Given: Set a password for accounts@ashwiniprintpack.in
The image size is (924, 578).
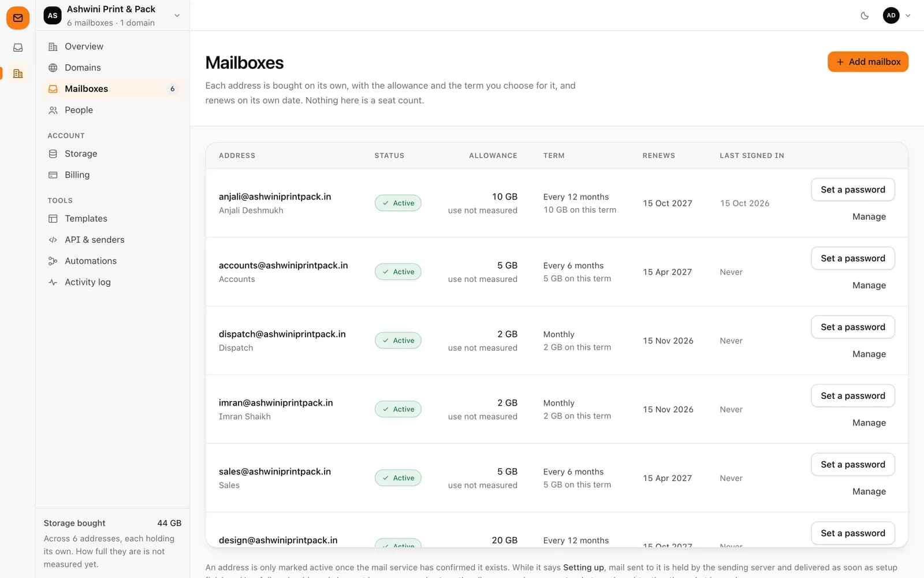Looking at the screenshot, I should coord(853,258).
